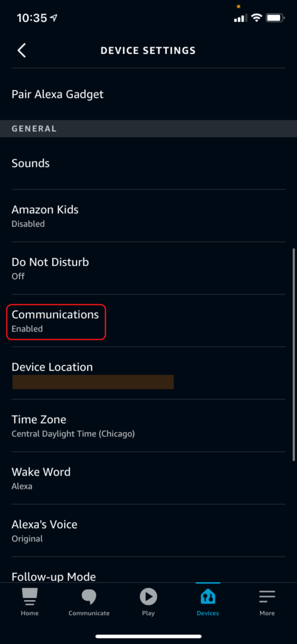Open the Sounds settings
Screen dimensions: 297x644
pos(148,164)
